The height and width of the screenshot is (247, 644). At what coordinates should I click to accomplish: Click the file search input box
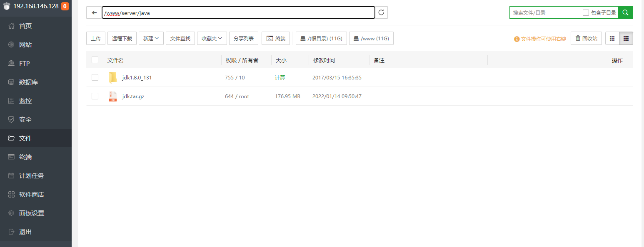click(x=545, y=13)
